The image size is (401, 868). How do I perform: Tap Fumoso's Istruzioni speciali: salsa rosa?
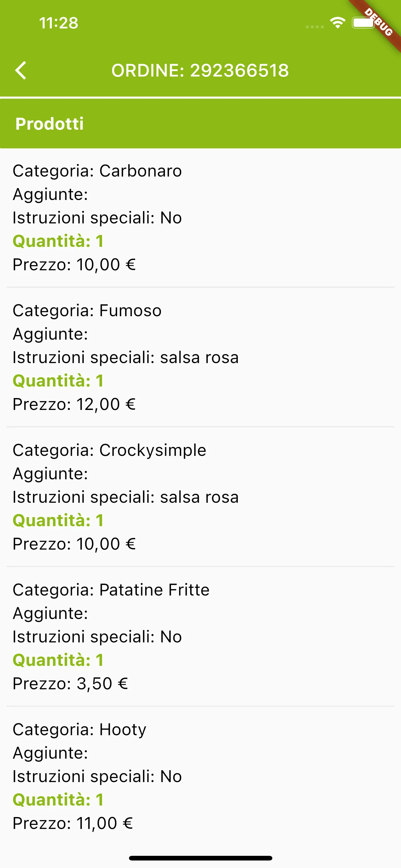click(126, 357)
